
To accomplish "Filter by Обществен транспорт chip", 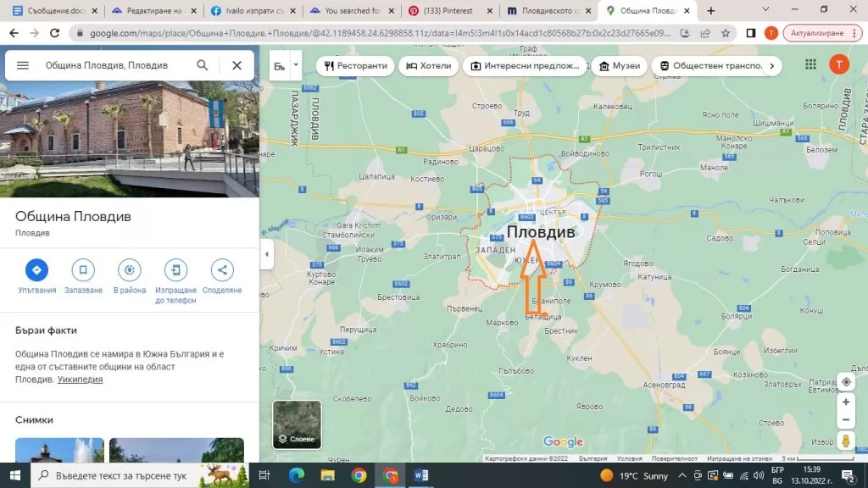I will [711, 66].
